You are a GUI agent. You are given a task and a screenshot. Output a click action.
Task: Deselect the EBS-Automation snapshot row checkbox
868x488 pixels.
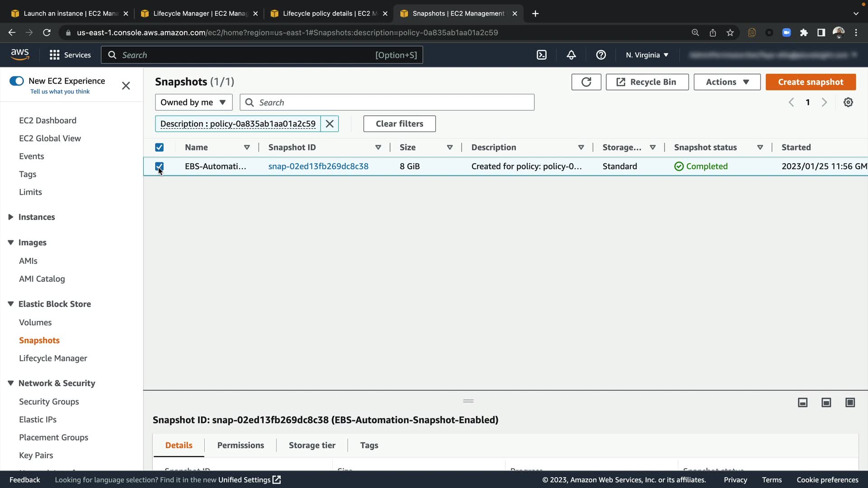[159, 166]
